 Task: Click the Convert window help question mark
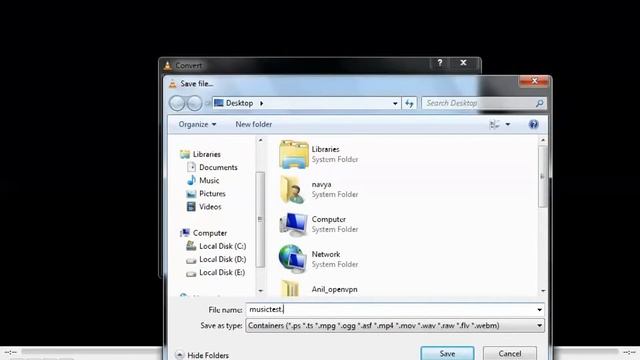coord(440,63)
